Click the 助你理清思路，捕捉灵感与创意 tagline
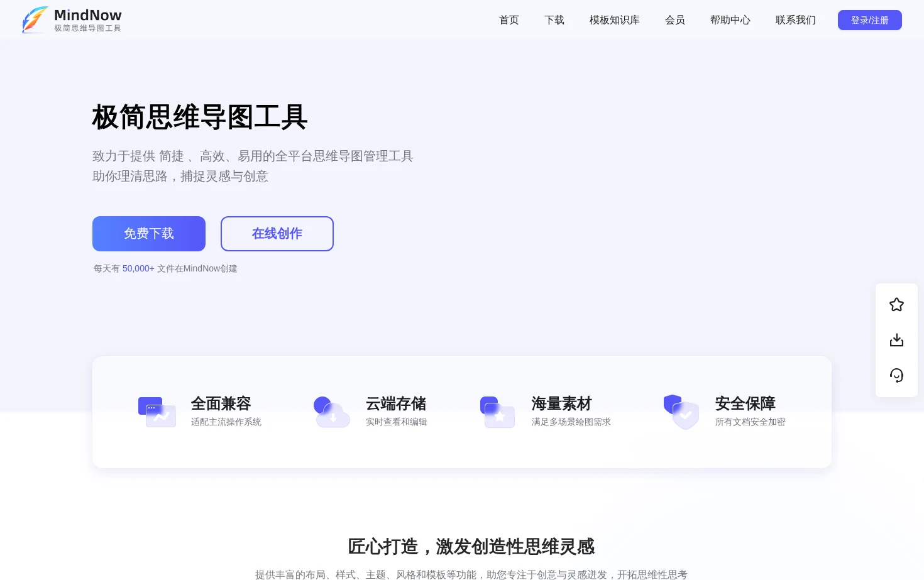The width and height of the screenshot is (924, 580). pos(180,177)
